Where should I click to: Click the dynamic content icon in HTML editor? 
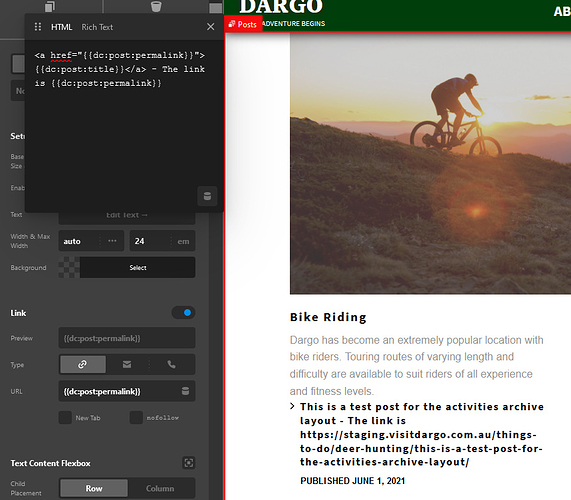(x=207, y=196)
